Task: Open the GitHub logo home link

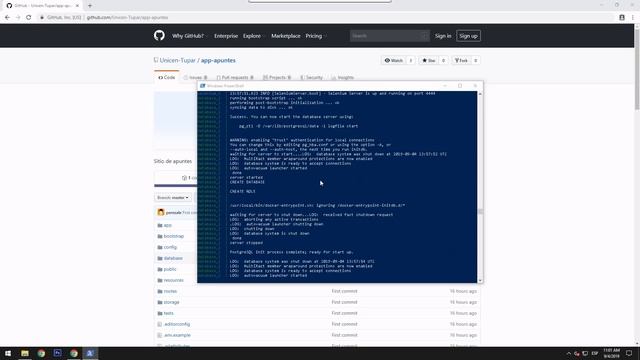Action: (x=159, y=36)
